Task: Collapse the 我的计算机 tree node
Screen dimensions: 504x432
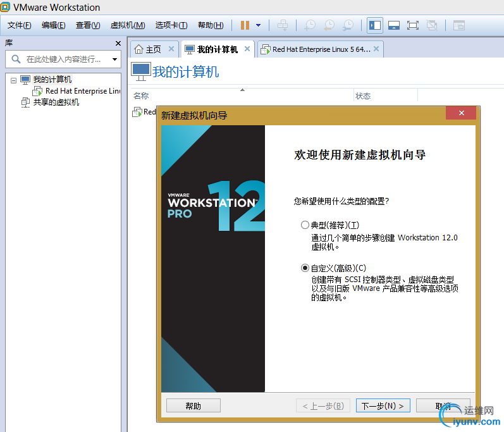Action: [x=13, y=80]
